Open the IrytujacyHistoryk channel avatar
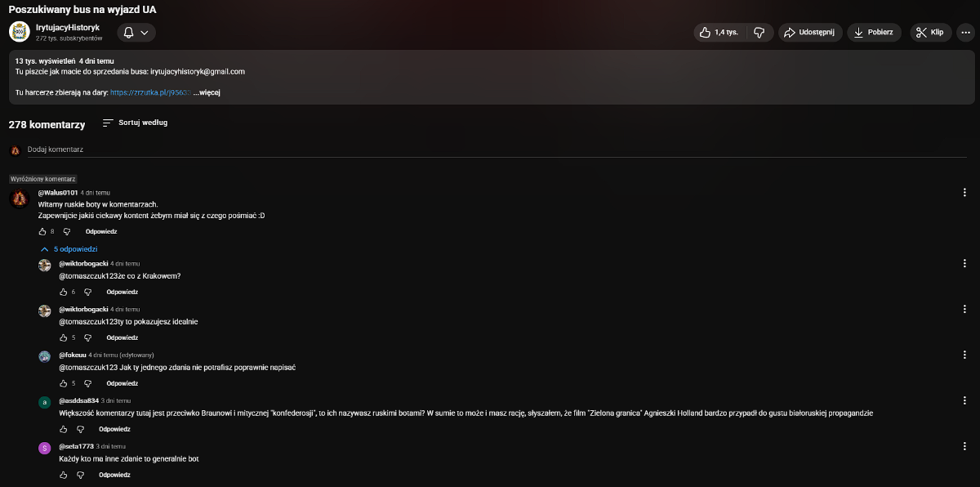980x487 pixels. 20,32
